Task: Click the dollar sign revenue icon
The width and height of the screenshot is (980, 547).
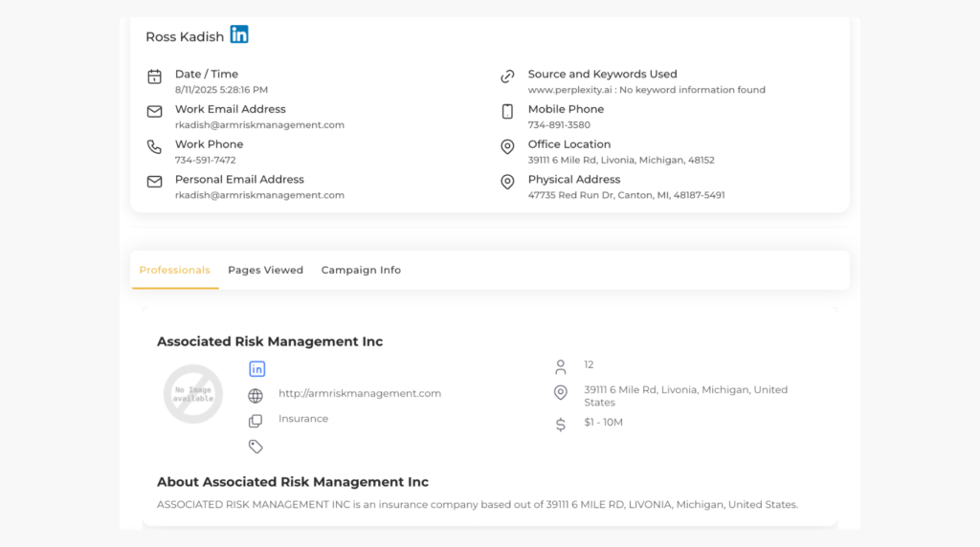Action: [x=561, y=424]
